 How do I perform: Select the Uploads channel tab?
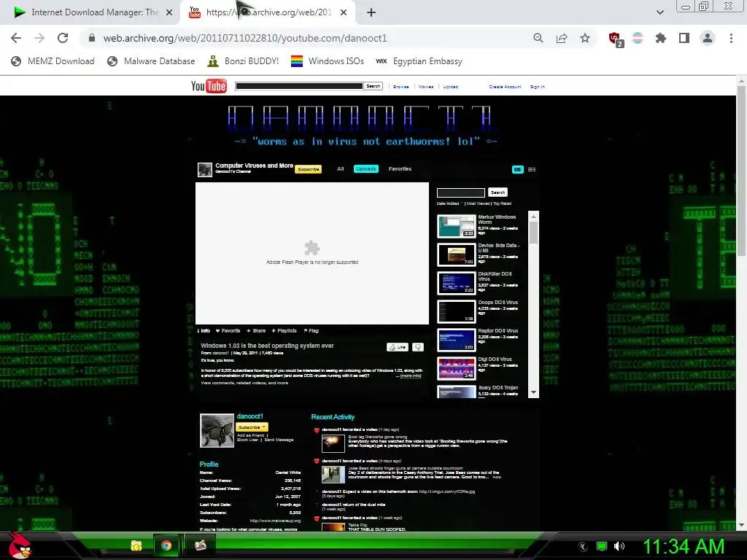pos(366,168)
